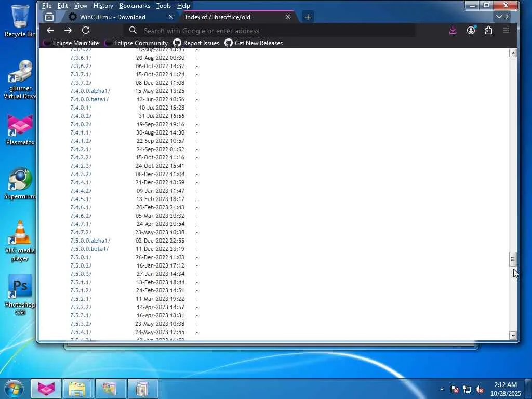Open the tab overview icon left of tabs
532x399 pixels.
(x=49, y=17)
